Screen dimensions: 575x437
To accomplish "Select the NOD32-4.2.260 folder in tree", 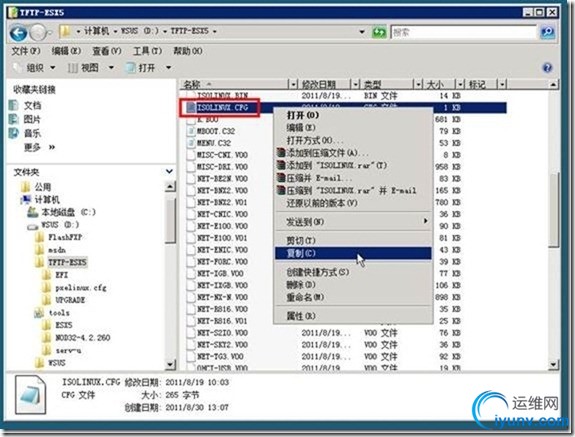I will (83, 338).
